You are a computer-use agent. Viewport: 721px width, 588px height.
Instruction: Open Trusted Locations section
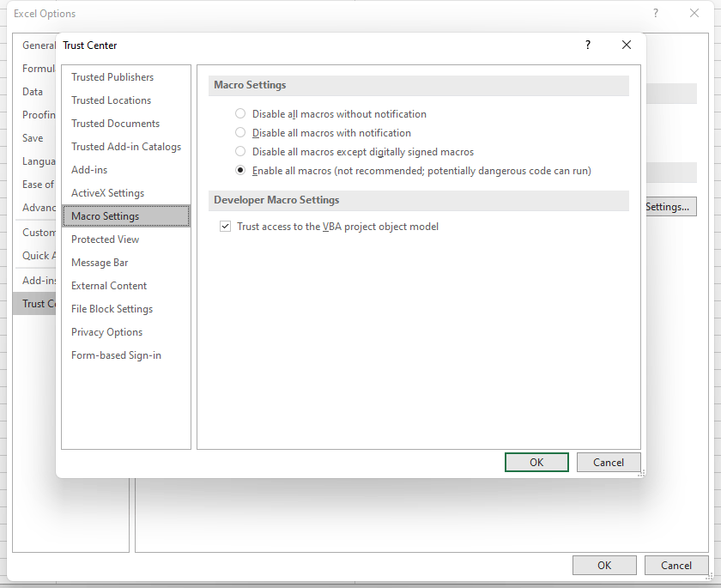pyautogui.click(x=126, y=100)
